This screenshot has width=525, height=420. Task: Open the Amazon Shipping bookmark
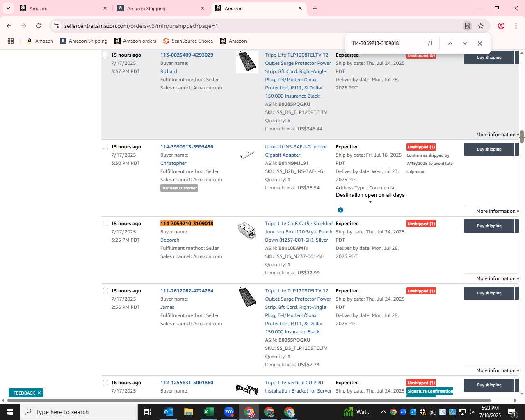(x=84, y=41)
